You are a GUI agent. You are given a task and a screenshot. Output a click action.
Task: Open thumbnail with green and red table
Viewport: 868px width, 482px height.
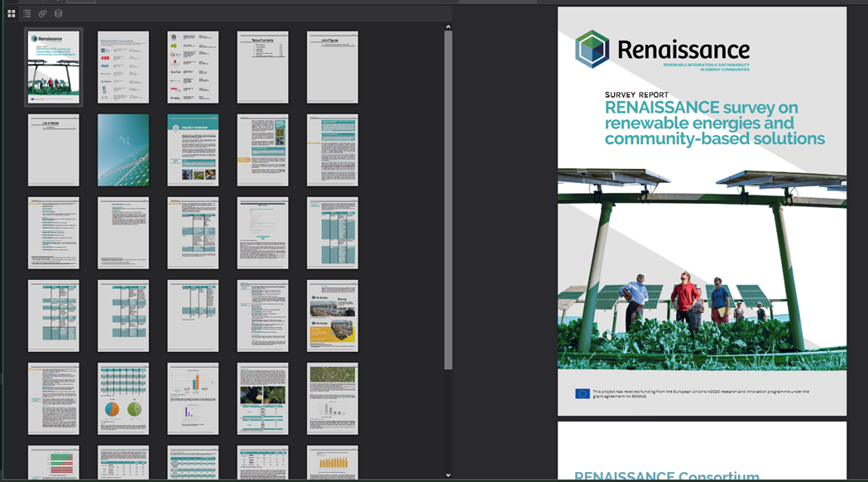click(x=54, y=463)
